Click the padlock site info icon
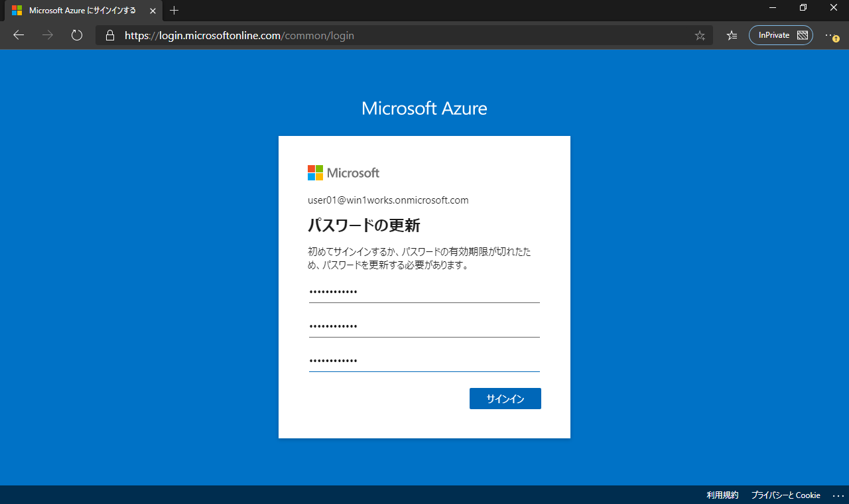This screenshot has height=504, width=849. pyautogui.click(x=110, y=36)
